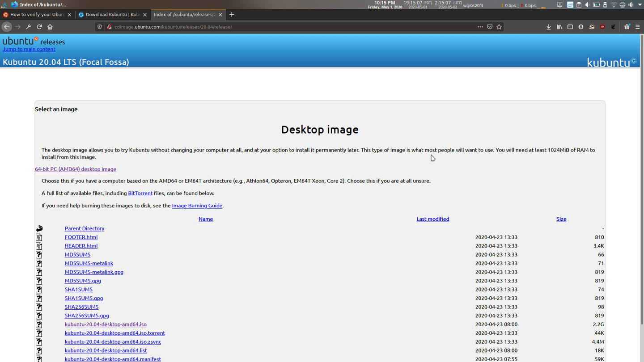Click the insecure connection padlock icon
Screen dimensions: 644x362
point(109,27)
